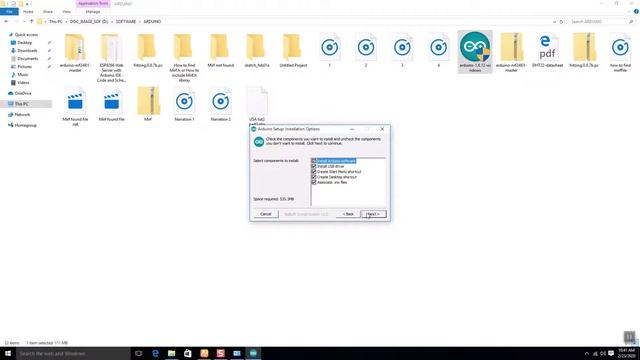Open the Application Tools contextual tab
This screenshot has height=360, width=640.
tap(93, 3)
